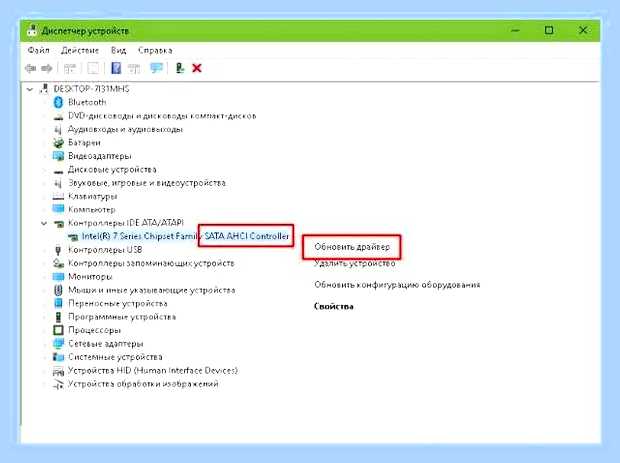
Task: Click the Системные устройства folder icon
Action: [58, 357]
